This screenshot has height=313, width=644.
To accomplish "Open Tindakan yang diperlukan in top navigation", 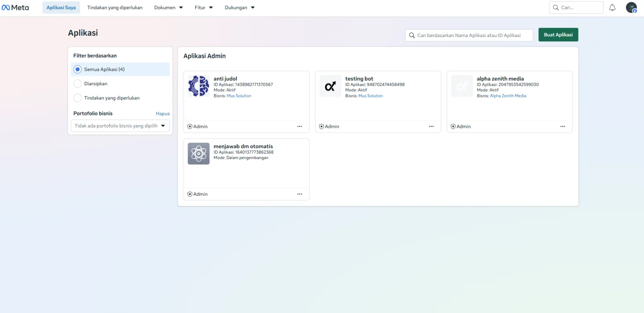I will click(x=115, y=7).
